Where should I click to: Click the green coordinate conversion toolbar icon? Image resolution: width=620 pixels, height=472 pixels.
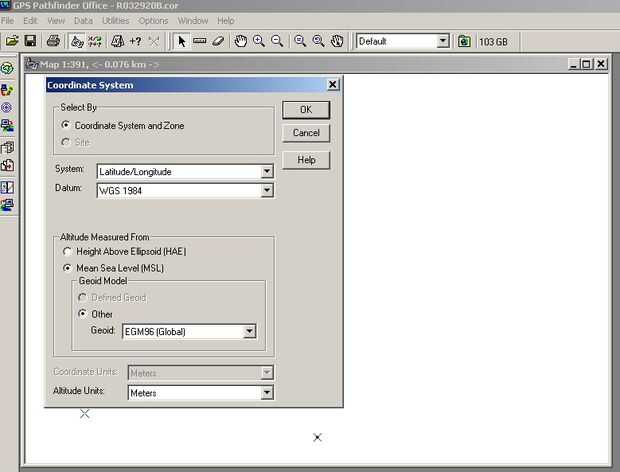point(95,41)
